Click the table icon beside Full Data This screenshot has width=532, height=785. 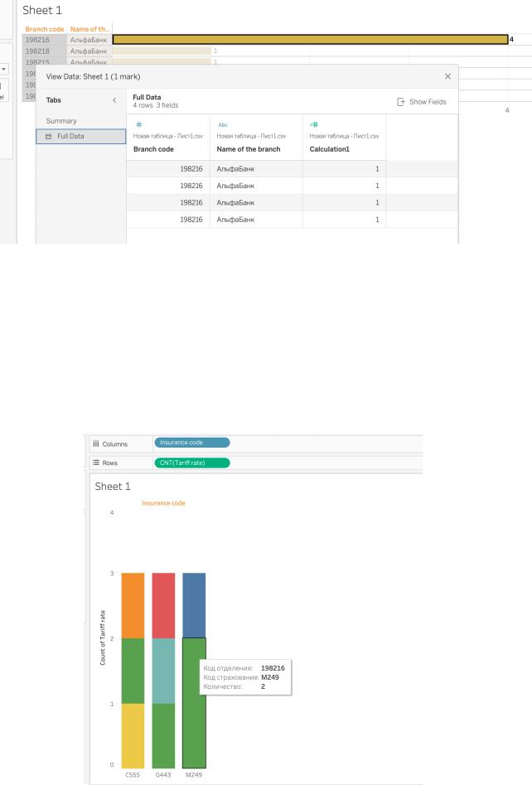(49, 136)
